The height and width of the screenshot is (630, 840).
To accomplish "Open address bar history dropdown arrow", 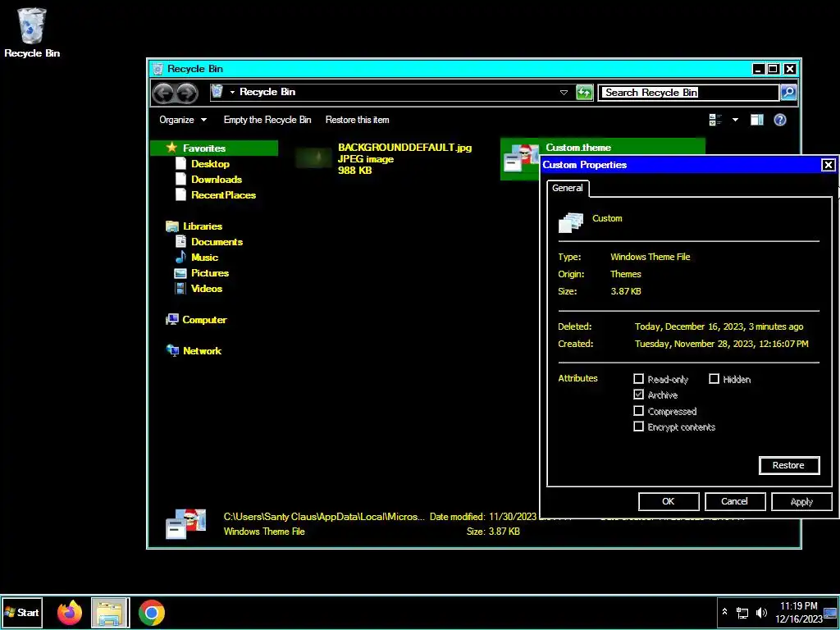I will (x=564, y=93).
